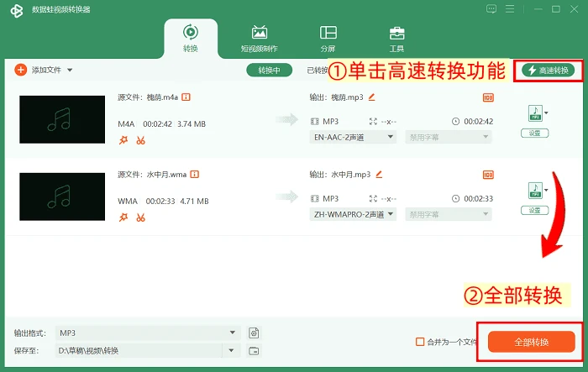Screen dimensions: 588x372
Task: Switch to the 分屏 tab
Action: 328,39
